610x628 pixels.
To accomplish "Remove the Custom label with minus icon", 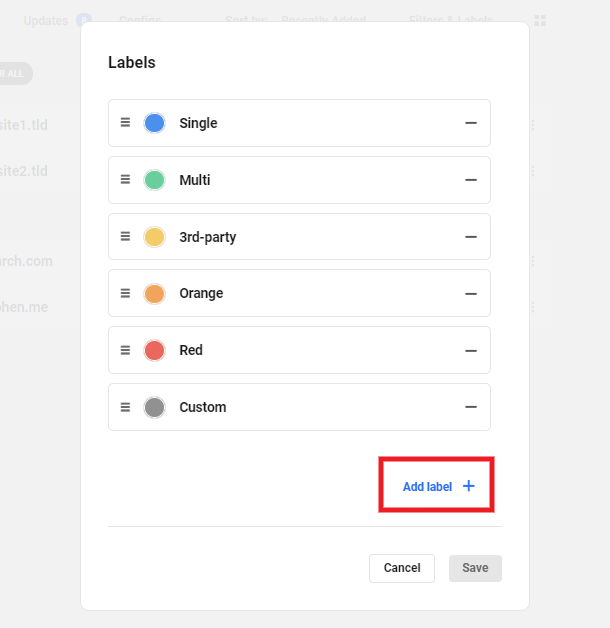I will tap(470, 407).
